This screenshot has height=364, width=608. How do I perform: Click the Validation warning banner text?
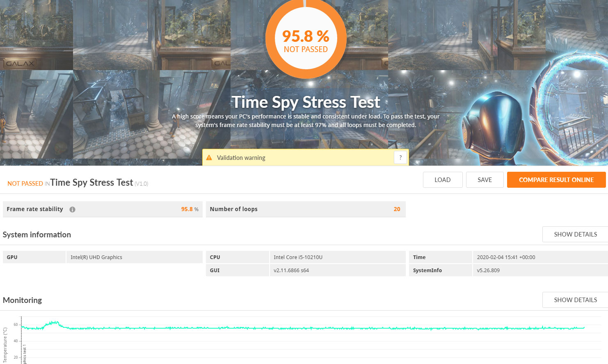click(241, 158)
